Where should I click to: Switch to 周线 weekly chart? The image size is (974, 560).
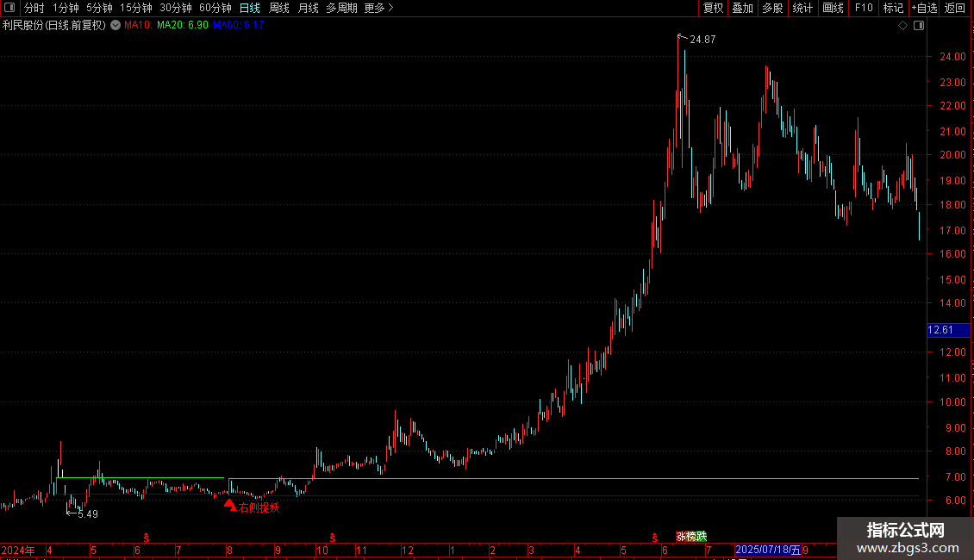(279, 8)
